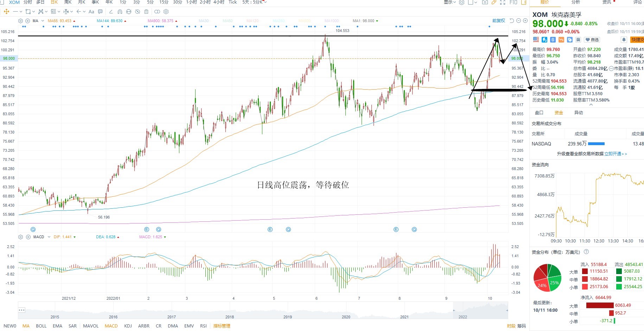Expand the MA indicator dropdown arrow
Image resolution: width=644 pixels, height=331 pixels.
click(x=43, y=21)
